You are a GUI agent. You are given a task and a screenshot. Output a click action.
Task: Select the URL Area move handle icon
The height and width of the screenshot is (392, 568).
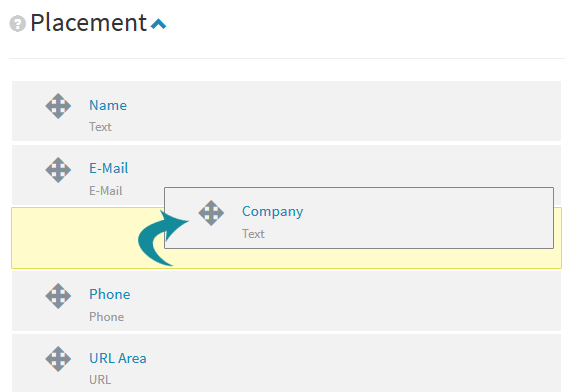[58, 359]
